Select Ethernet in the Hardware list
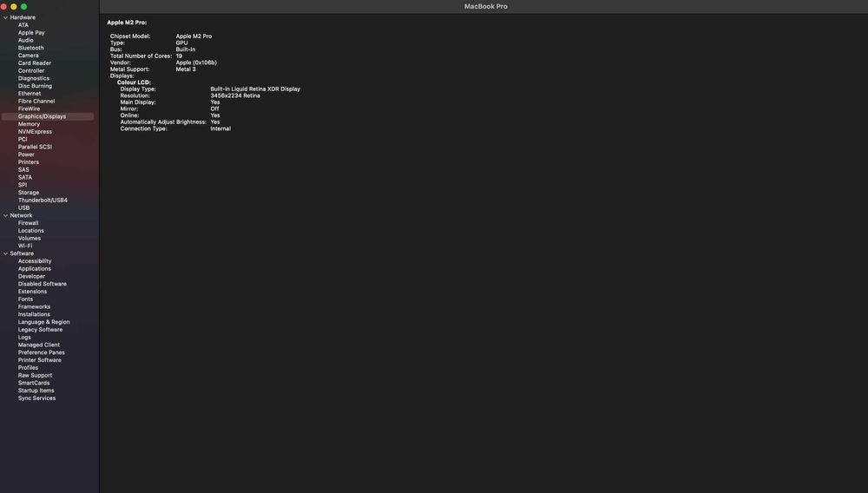This screenshot has height=493, width=868. click(30, 94)
